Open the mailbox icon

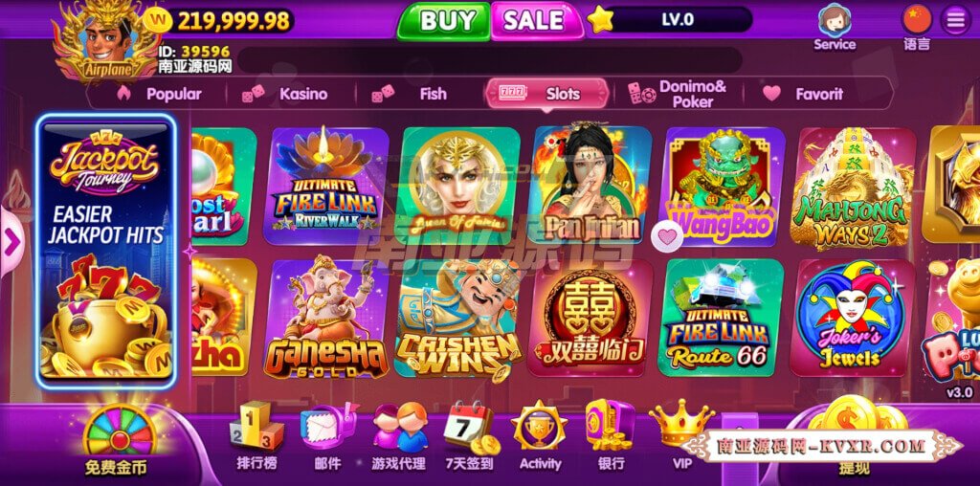(x=327, y=428)
